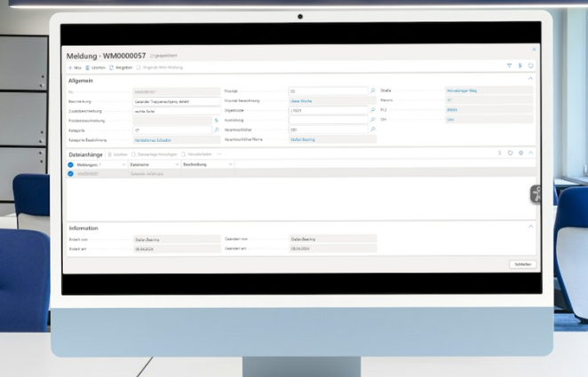Click into the Zusatzbeschreibung text field
Viewport: 588px width, 377px height.
tap(172, 110)
